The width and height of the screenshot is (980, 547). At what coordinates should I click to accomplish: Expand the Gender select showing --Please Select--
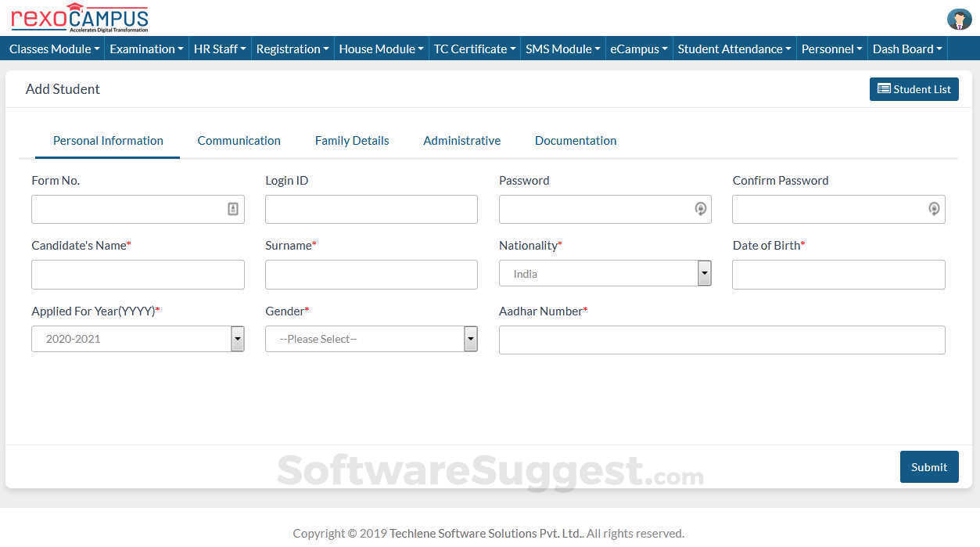[470, 338]
